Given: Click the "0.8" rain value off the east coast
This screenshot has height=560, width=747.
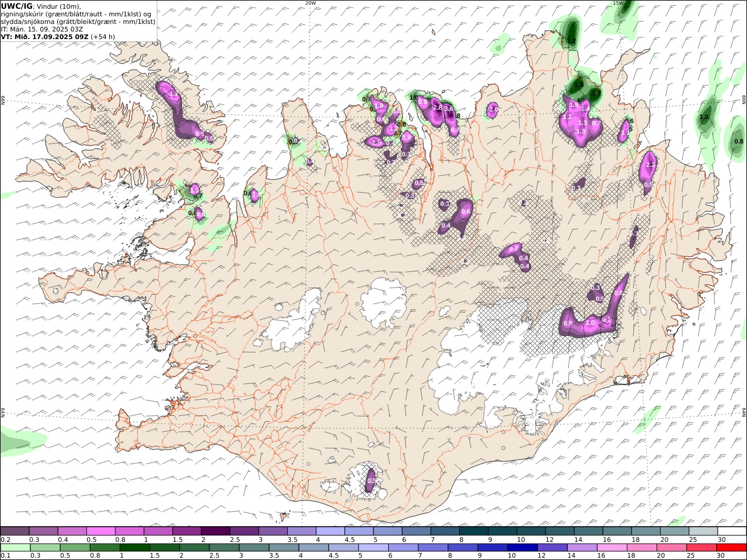Looking at the screenshot, I should click(738, 142).
